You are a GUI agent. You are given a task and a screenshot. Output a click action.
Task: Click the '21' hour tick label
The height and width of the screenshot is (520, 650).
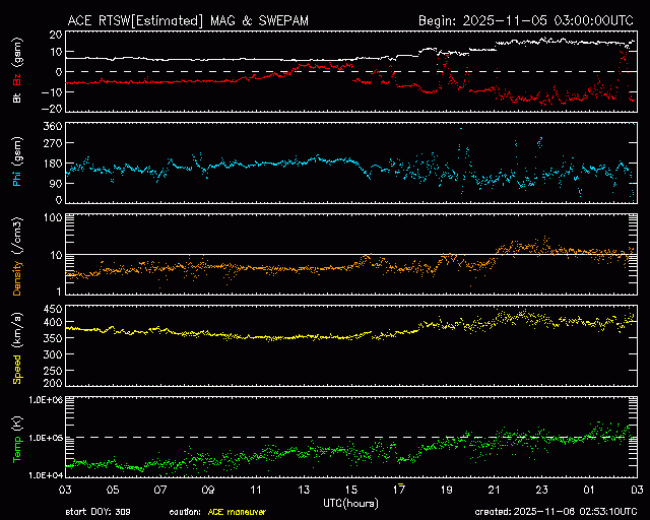tap(494, 490)
